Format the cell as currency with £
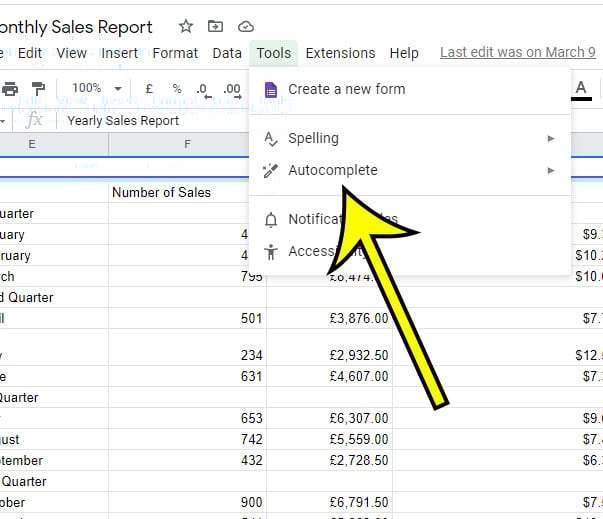 [149, 89]
